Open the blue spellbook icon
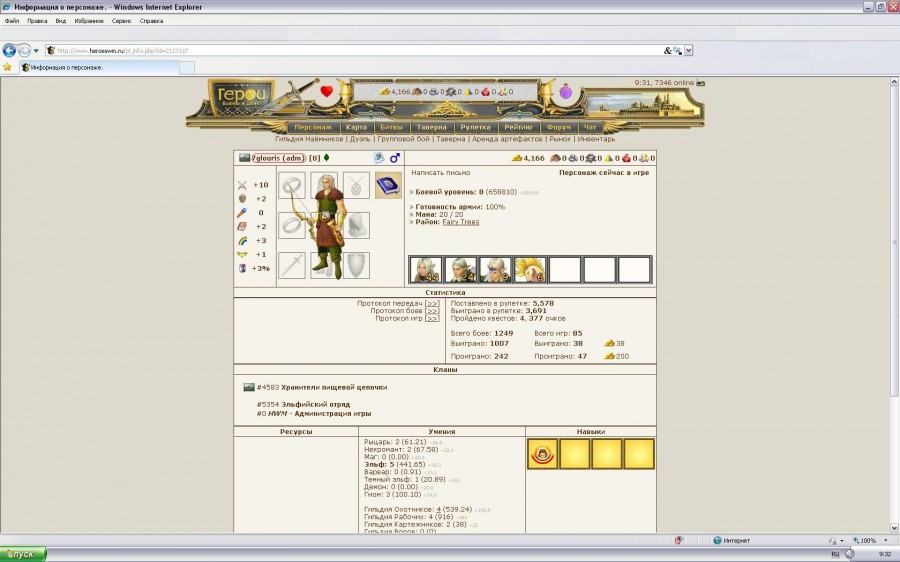The width and height of the screenshot is (900, 562). [389, 185]
